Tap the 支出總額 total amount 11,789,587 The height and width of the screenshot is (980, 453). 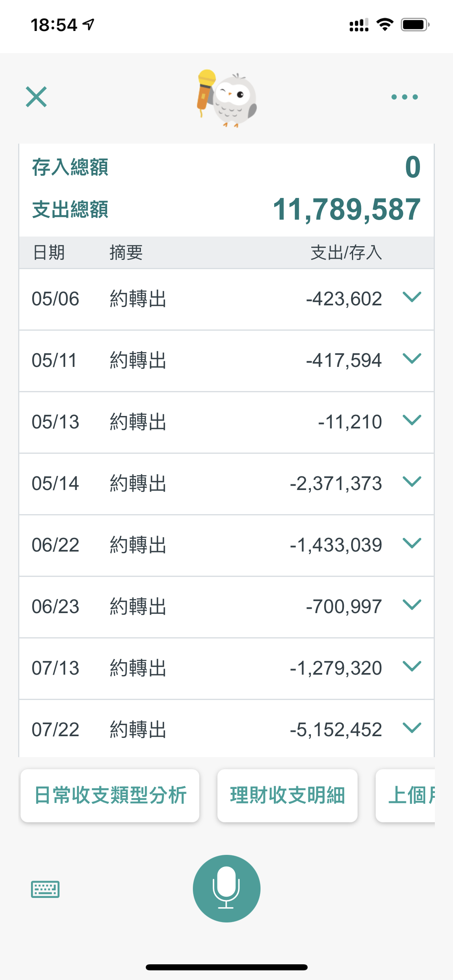[346, 210]
